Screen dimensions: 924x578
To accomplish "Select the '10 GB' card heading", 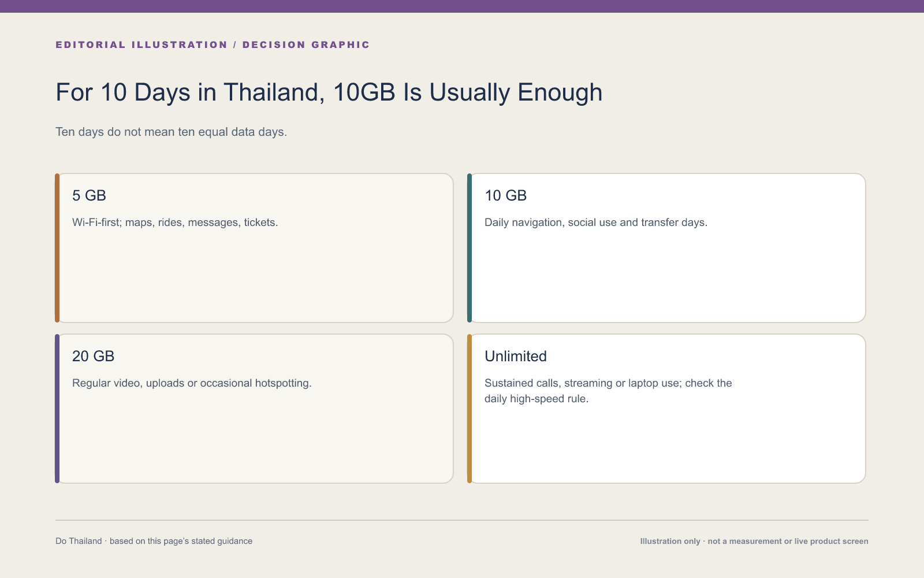I will (505, 195).
